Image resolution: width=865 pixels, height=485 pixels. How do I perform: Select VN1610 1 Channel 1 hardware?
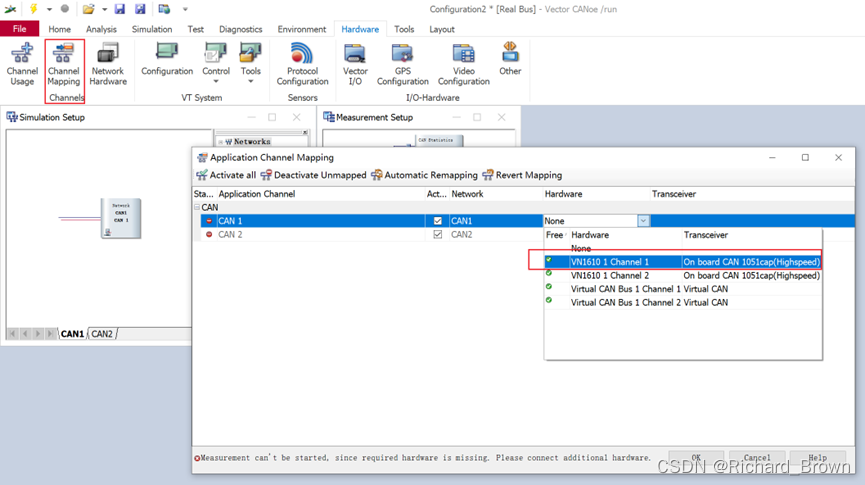coord(683,262)
